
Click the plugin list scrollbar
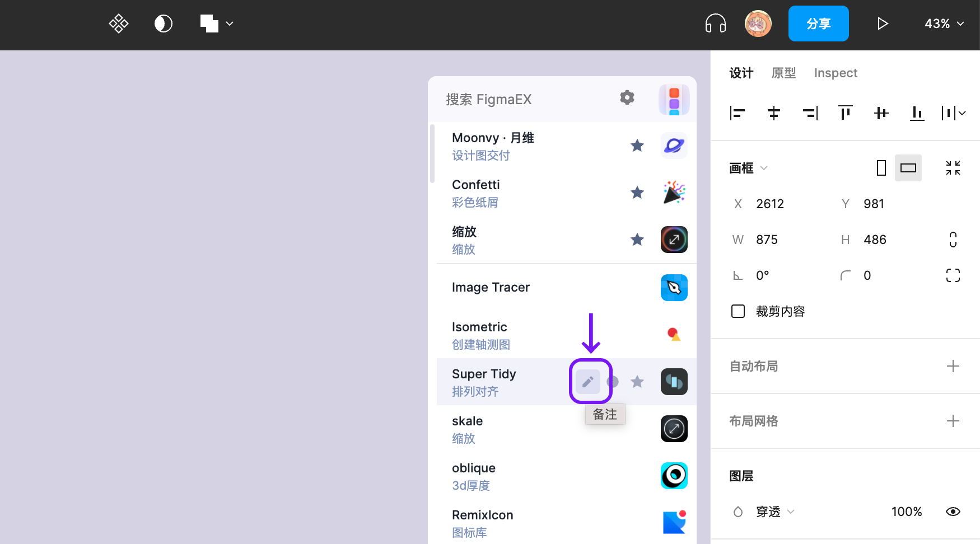tap(432, 153)
